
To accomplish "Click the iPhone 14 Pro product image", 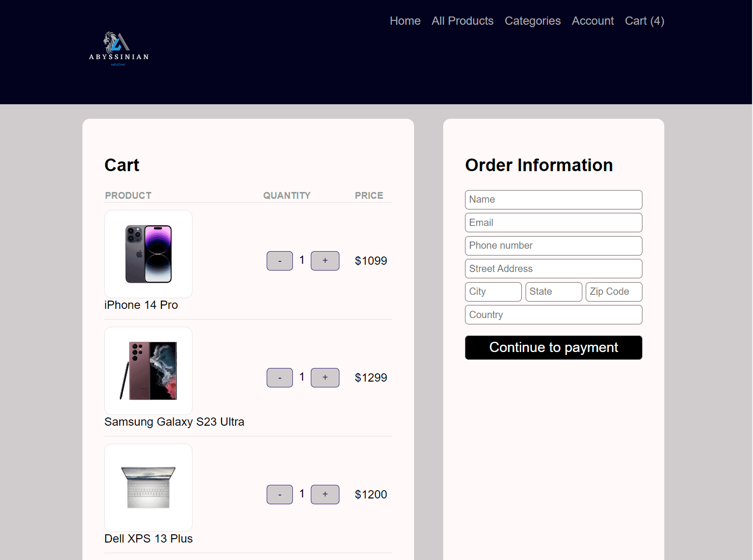I will (x=148, y=254).
